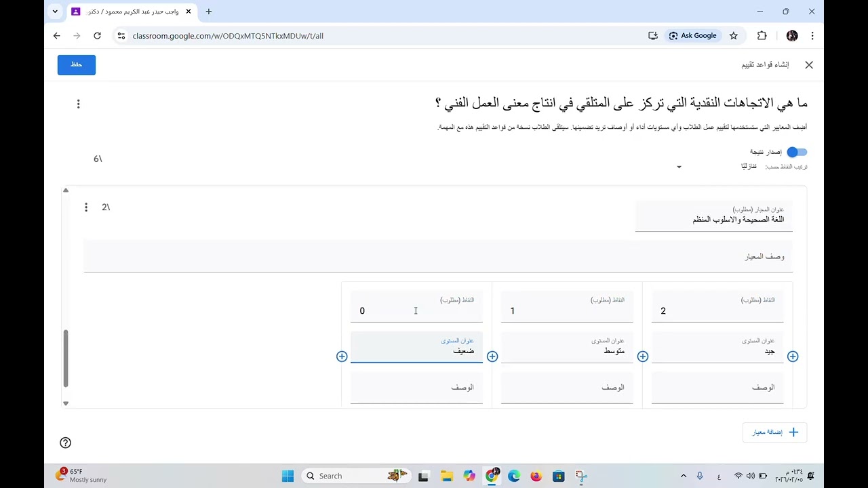Click the taskbar Search box
Image resolution: width=868 pixels, height=488 pixels.
355,476
